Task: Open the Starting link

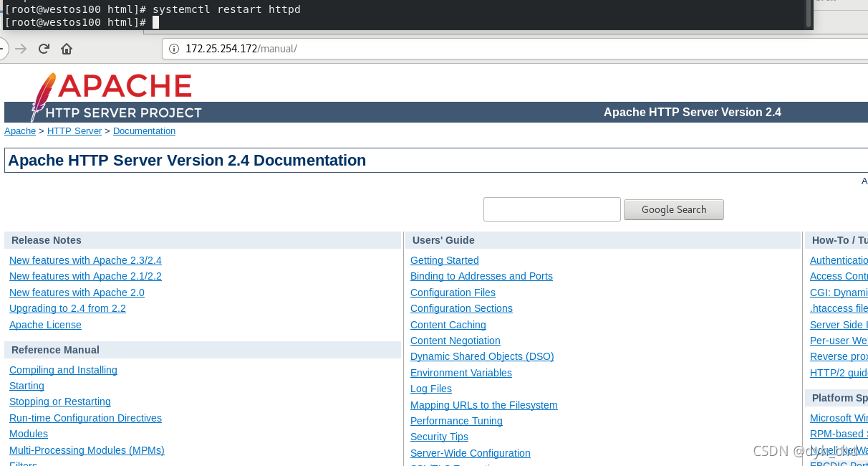Action: [x=26, y=386]
